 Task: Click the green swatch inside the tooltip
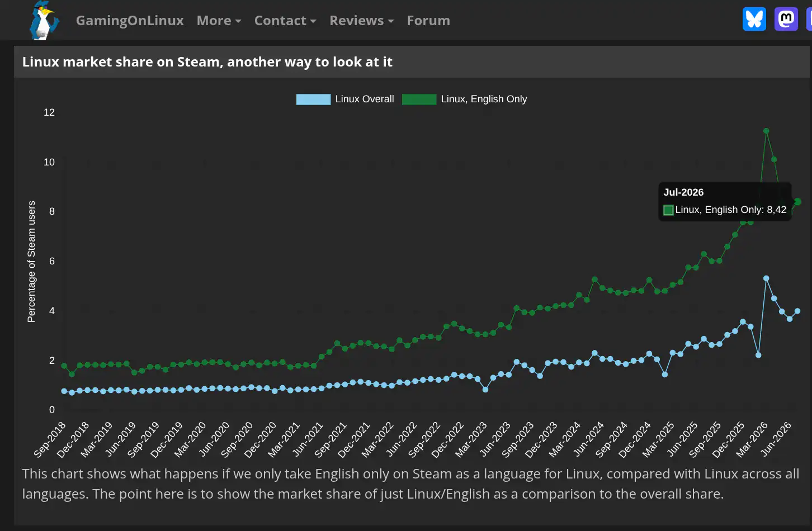pos(668,210)
